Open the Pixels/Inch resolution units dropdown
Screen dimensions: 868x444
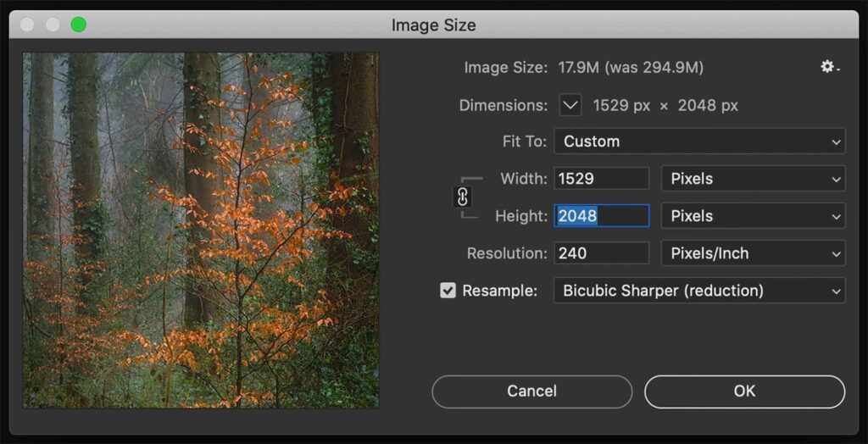tap(753, 253)
